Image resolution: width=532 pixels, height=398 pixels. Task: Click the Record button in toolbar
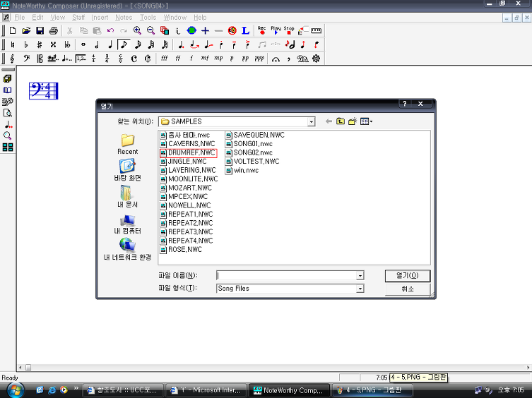point(261,30)
